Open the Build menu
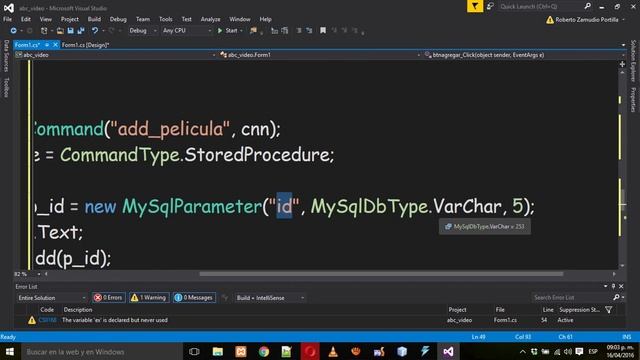 click(x=94, y=19)
